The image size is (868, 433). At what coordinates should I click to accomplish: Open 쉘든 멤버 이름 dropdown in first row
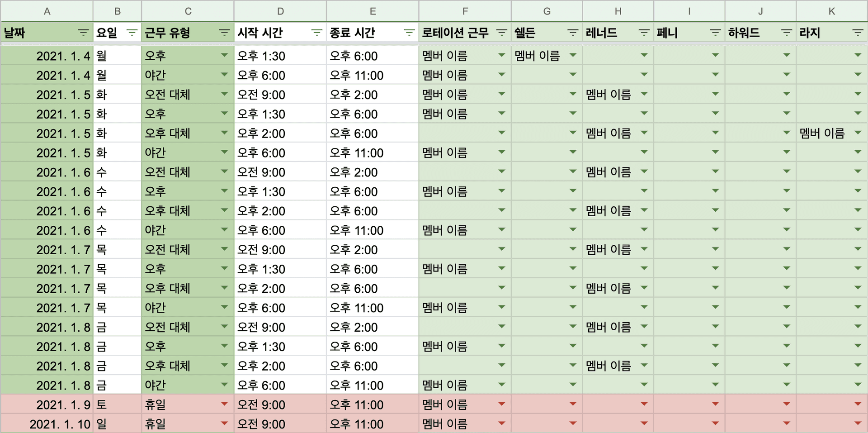point(573,55)
